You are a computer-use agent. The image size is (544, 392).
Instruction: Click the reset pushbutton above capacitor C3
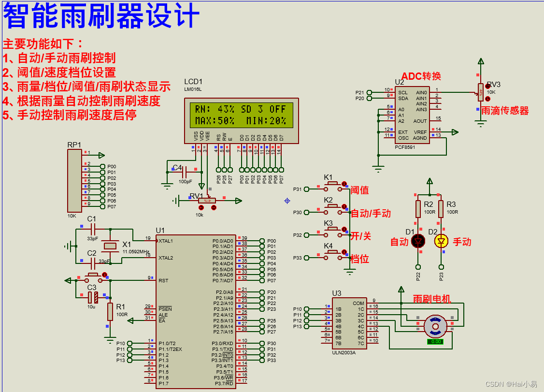pyautogui.click(x=93, y=277)
